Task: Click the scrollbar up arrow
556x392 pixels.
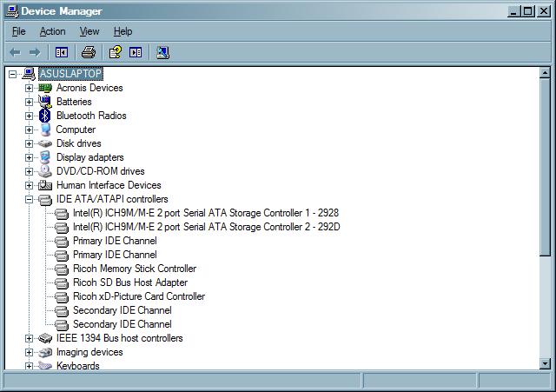Action: [545, 73]
